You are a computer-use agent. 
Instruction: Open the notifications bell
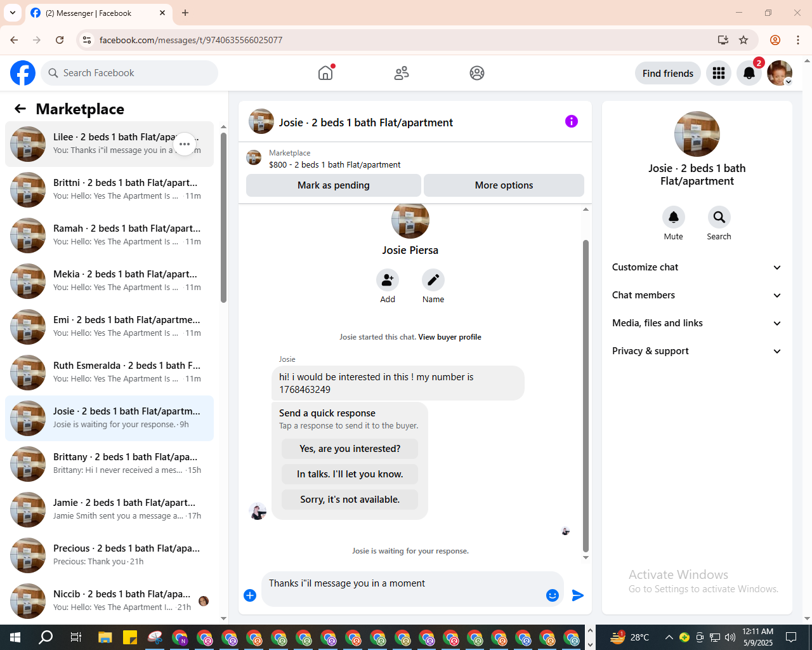(x=749, y=73)
